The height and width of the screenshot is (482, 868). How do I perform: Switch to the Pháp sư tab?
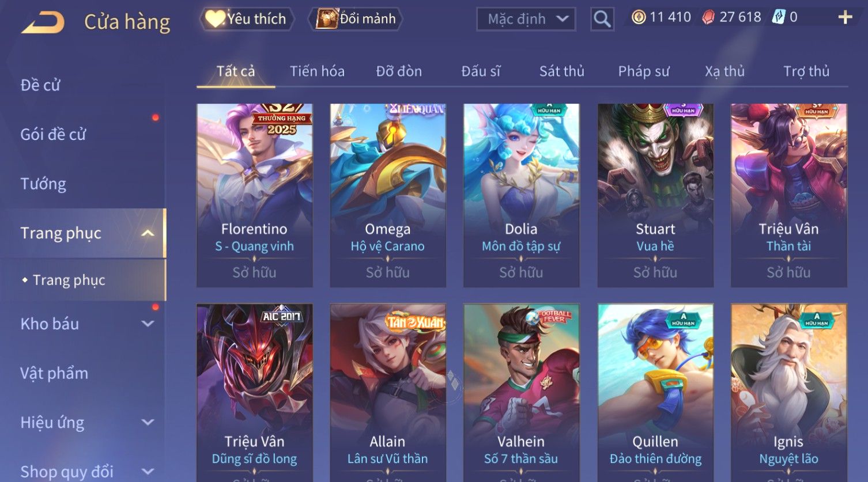coord(644,71)
